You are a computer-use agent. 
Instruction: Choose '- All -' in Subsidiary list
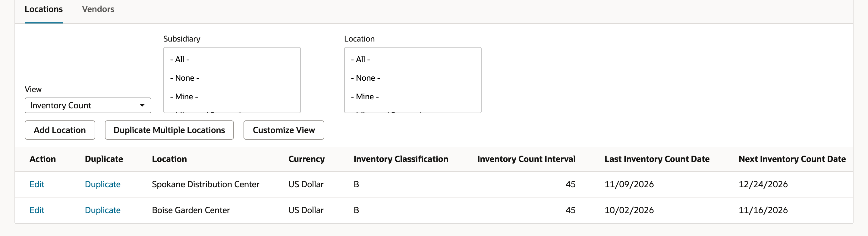(x=180, y=59)
